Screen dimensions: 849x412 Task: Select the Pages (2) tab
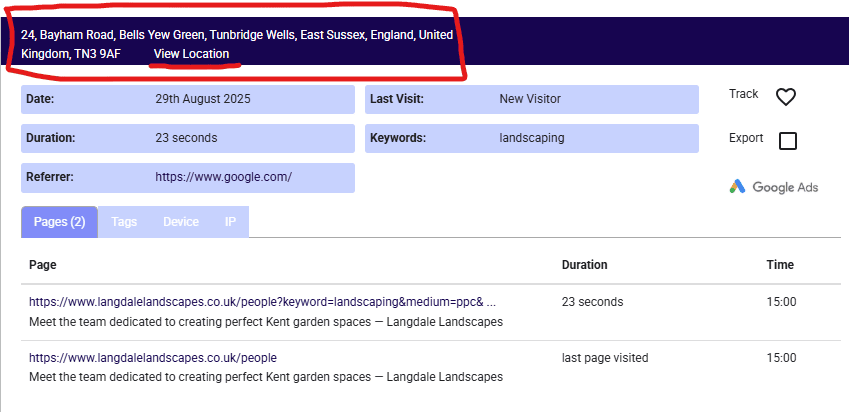click(59, 222)
